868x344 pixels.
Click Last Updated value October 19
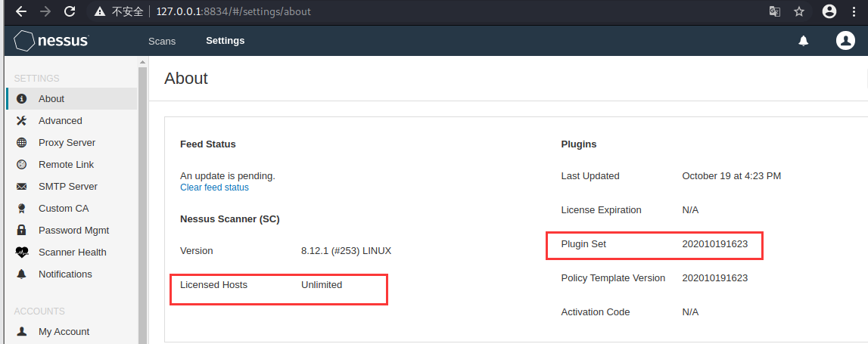coord(731,176)
